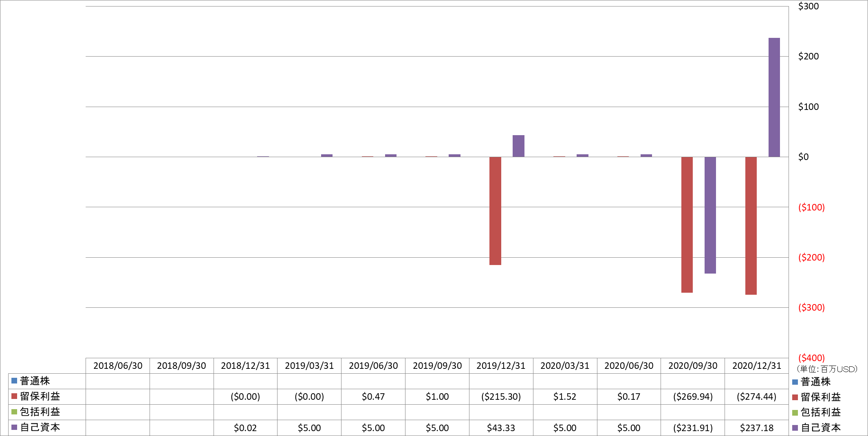Click the $237.18 equity cell

click(x=757, y=428)
